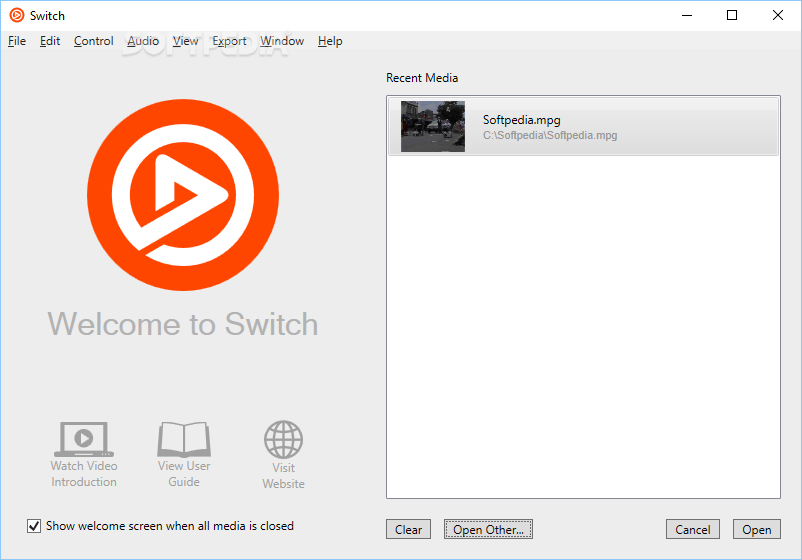Click the Cancel button

[693, 529]
